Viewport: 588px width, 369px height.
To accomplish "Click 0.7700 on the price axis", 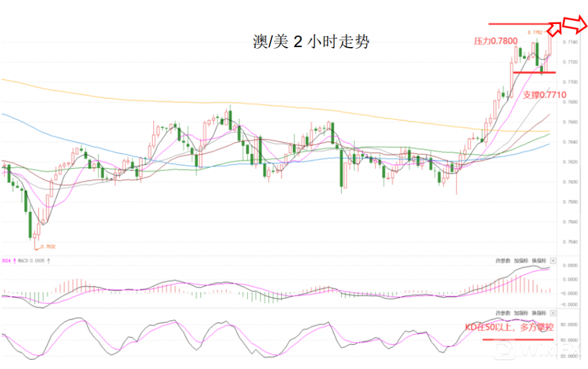I will [570, 81].
